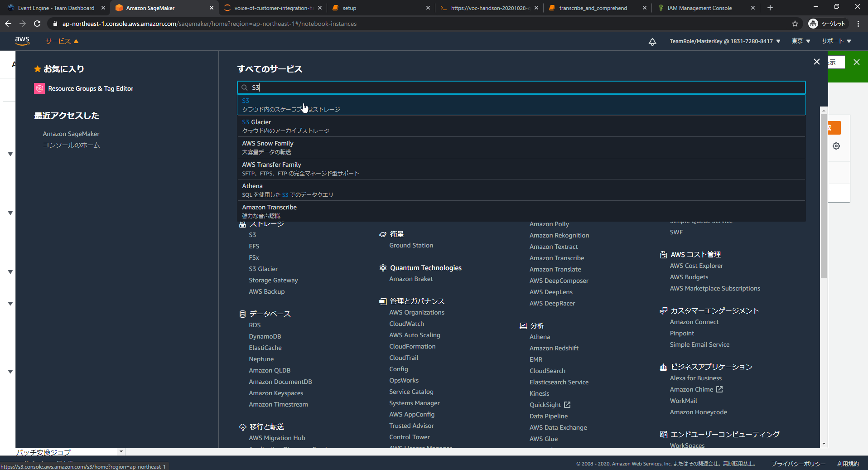Select the Athena search result
The image size is (868, 470).
tap(521, 190)
